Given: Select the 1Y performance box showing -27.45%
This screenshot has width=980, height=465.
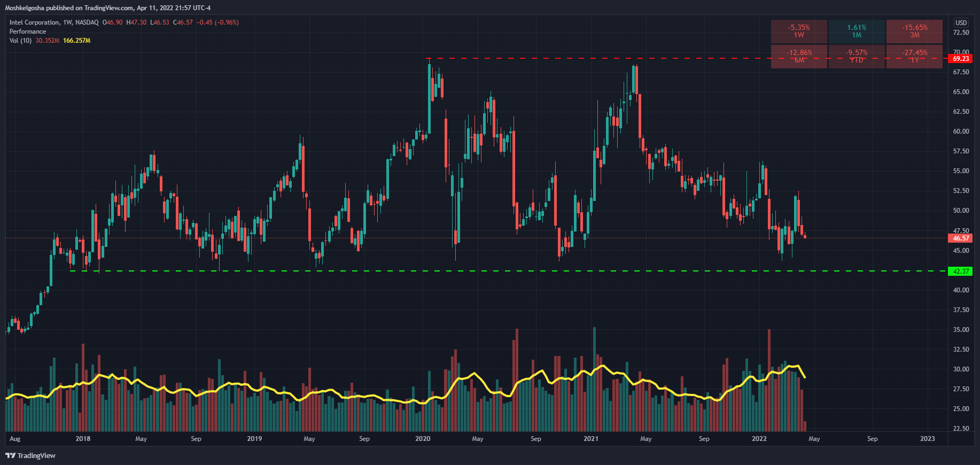Looking at the screenshot, I should pos(915,57).
